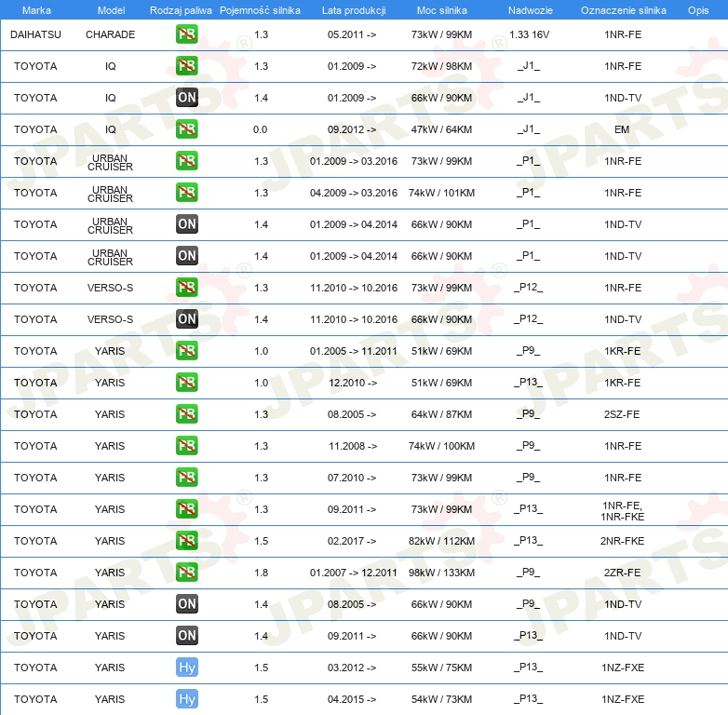The height and width of the screenshot is (715, 728).
Task: Select the DAIHATSU brand cell
Action: (35, 34)
